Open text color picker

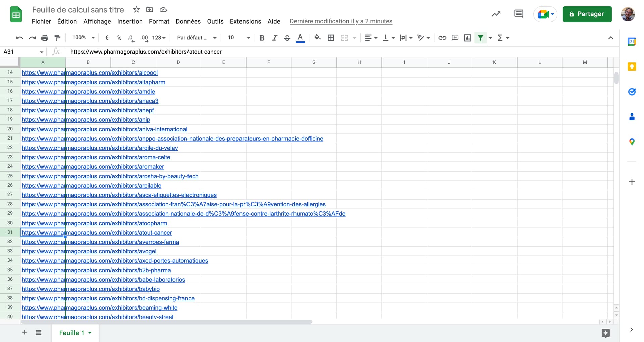coord(300,38)
